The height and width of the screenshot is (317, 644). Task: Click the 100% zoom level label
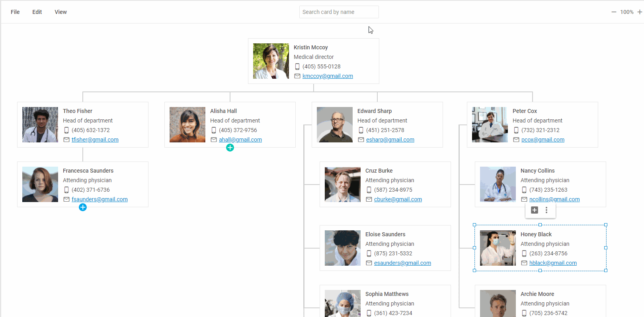pyautogui.click(x=626, y=12)
